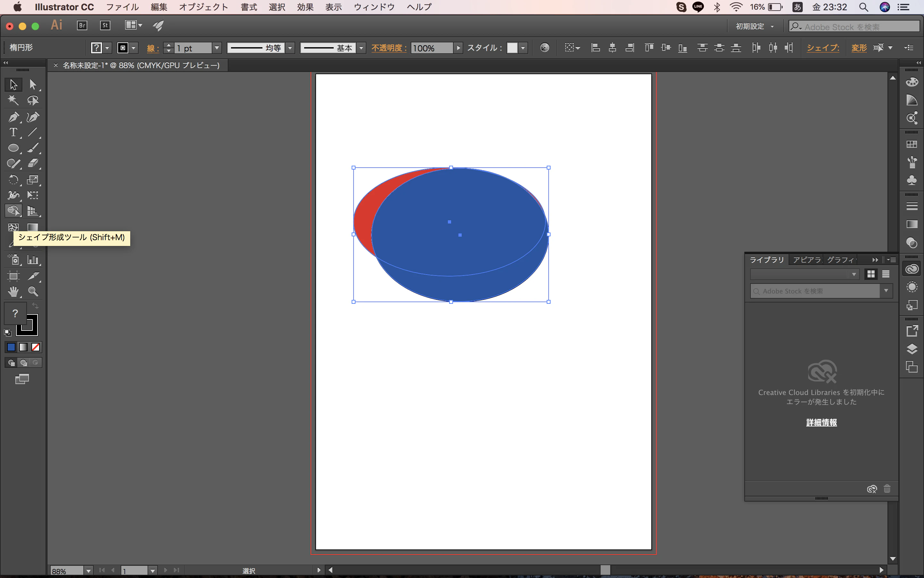
Task: Select the Eraser tool
Action: click(x=33, y=164)
